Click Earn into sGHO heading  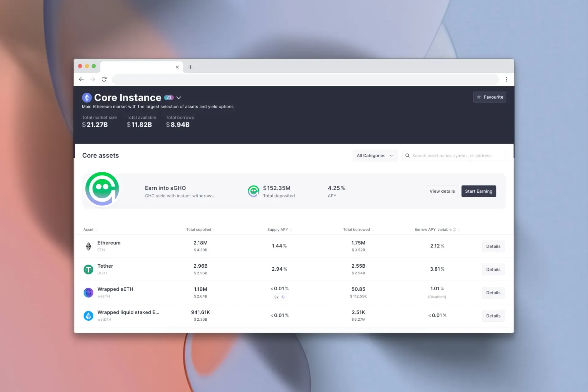coord(165,188)
